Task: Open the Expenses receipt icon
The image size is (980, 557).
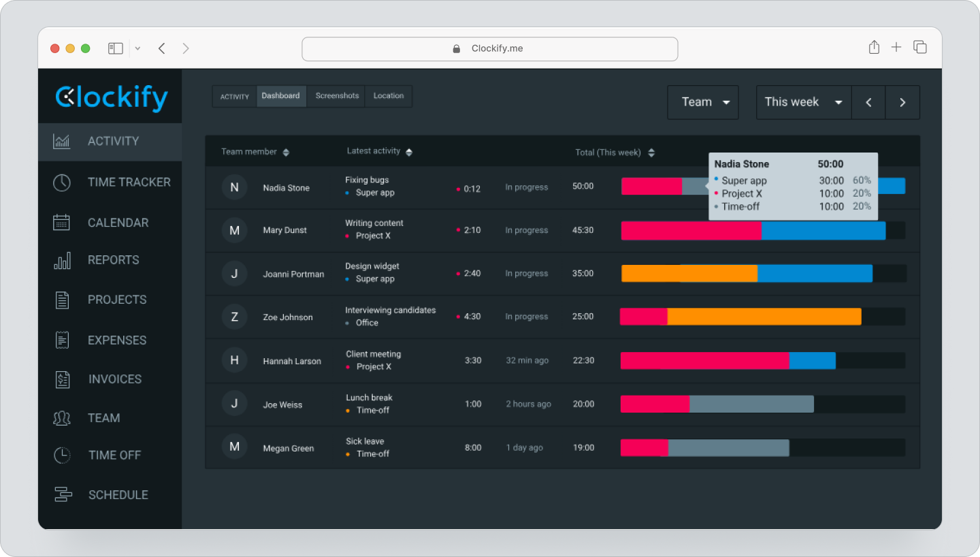Action: tap(62, 340)
